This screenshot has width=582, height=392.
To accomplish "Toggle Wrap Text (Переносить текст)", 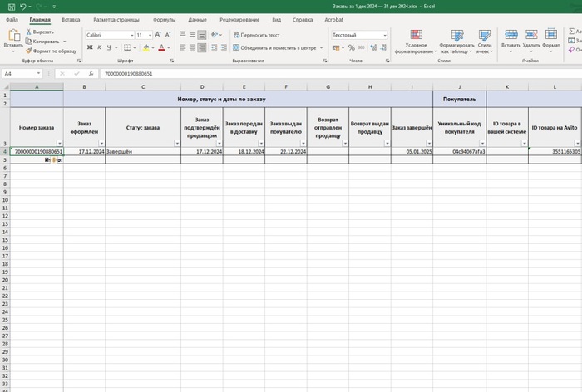I will tap(256, 36).
